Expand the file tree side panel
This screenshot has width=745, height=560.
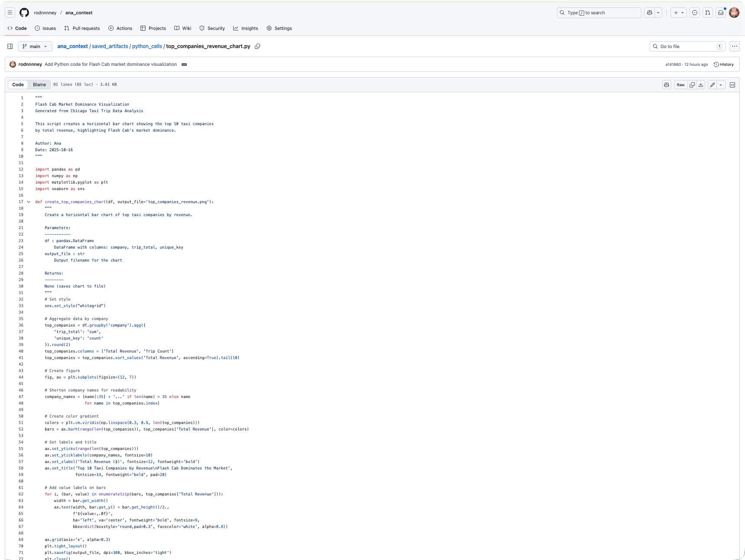tap(10, 46)
